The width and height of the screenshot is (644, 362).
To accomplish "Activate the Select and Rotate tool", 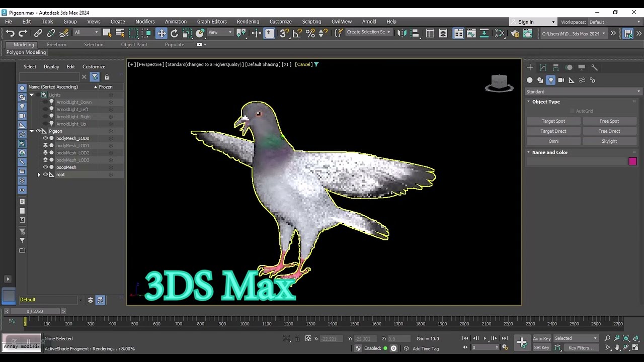I will click(x=174, y=33).
